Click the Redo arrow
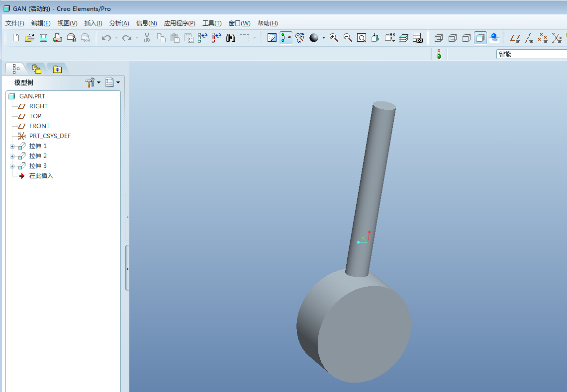567x392 pixels. point(126,38)
